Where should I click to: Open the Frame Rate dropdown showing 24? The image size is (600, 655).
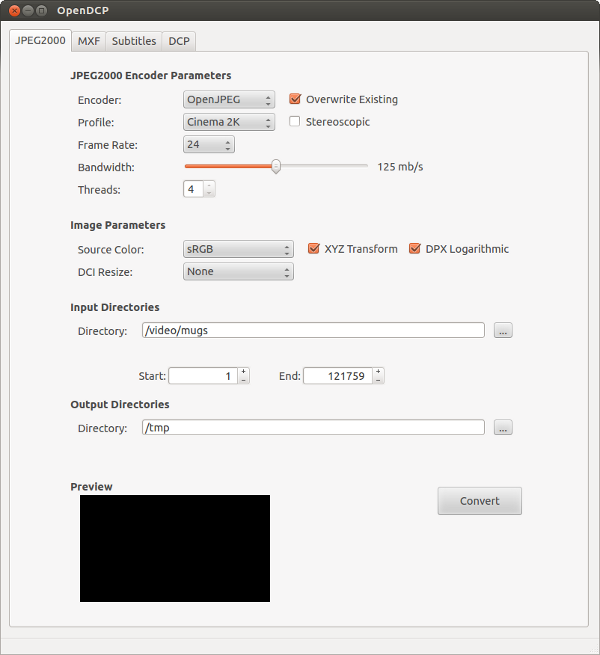(209, 145)
